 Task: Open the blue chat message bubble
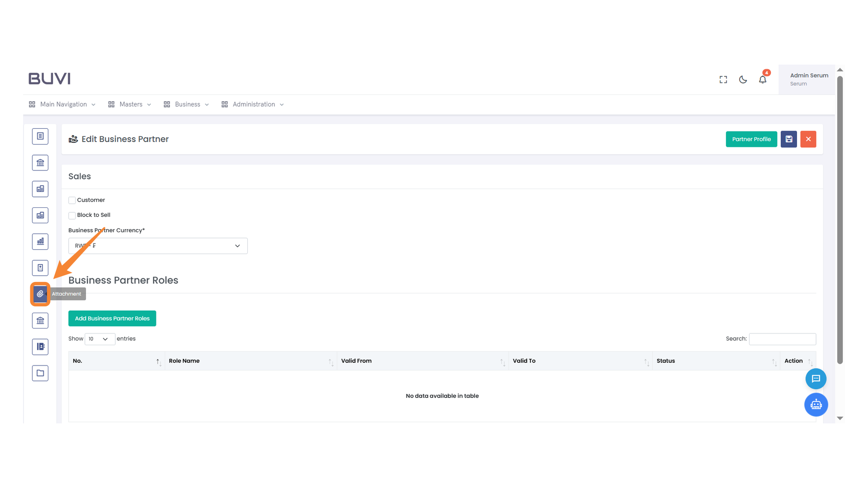816,379
